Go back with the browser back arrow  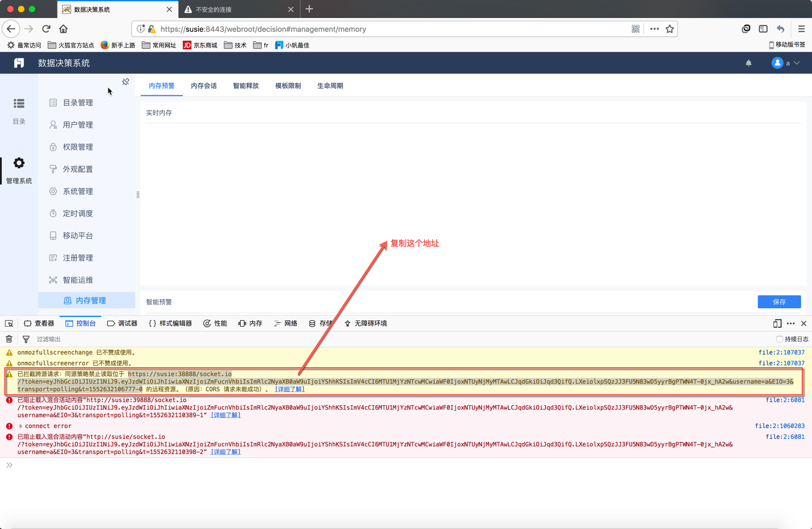point(11,29)
